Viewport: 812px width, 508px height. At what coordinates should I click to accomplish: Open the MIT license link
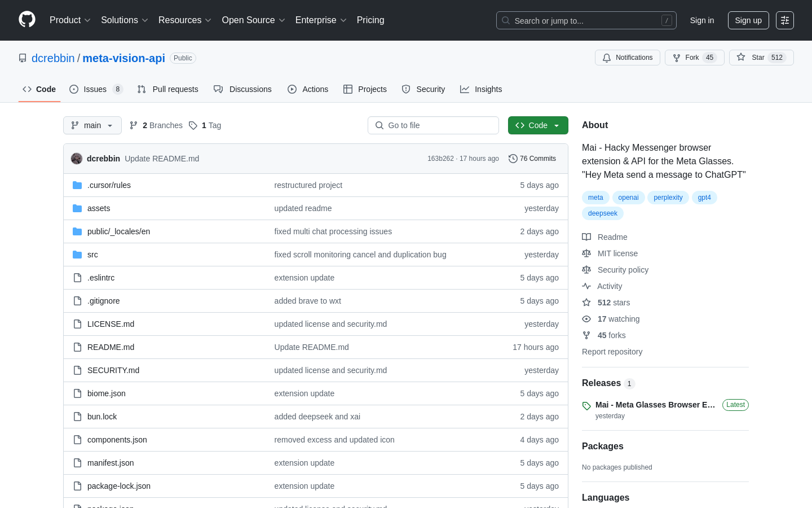pos(610,253)
